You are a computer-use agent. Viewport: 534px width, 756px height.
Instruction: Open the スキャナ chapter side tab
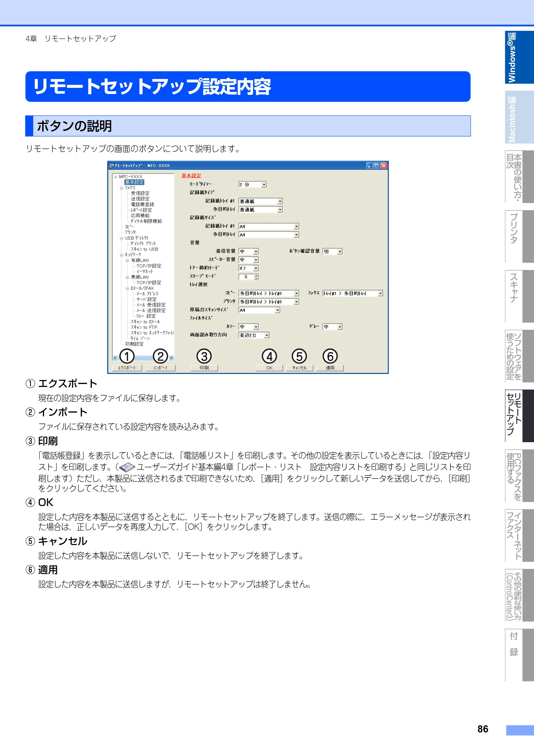pos(519,296)
